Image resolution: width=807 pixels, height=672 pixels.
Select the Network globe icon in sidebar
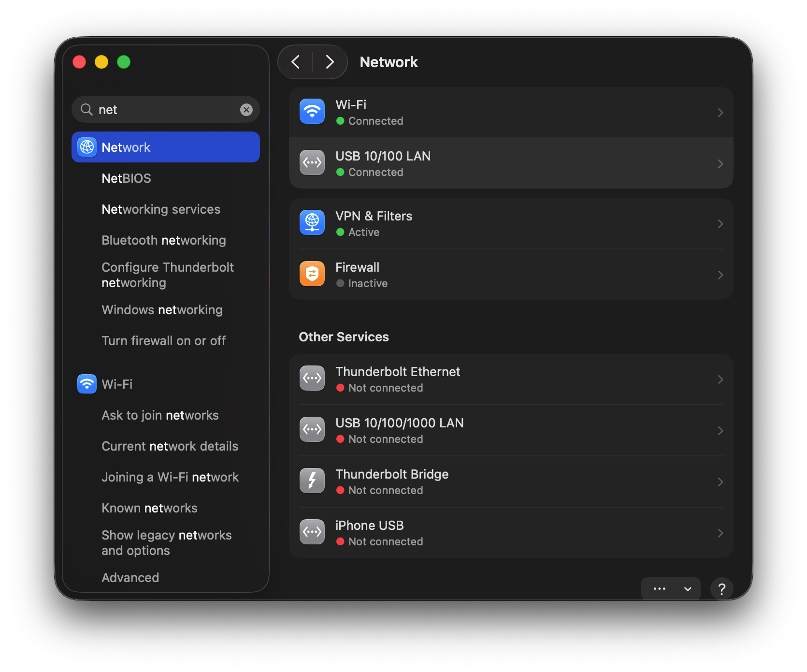87,147
